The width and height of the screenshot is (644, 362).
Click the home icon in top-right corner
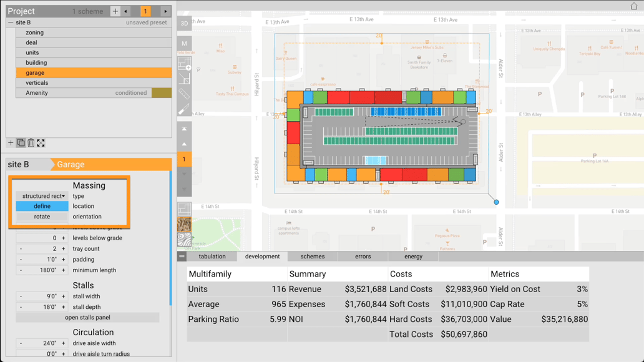pos(634,6)
